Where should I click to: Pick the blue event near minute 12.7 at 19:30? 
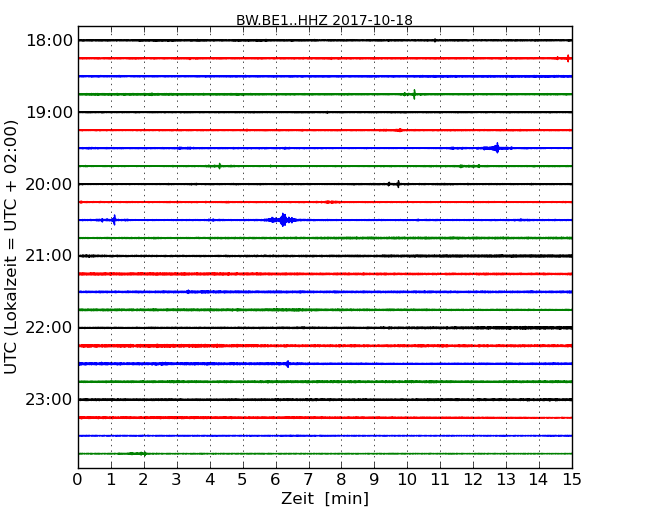tap(497, 148)
